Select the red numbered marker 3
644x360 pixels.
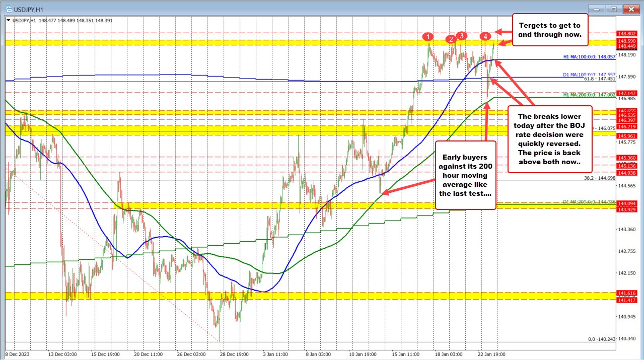461,36
